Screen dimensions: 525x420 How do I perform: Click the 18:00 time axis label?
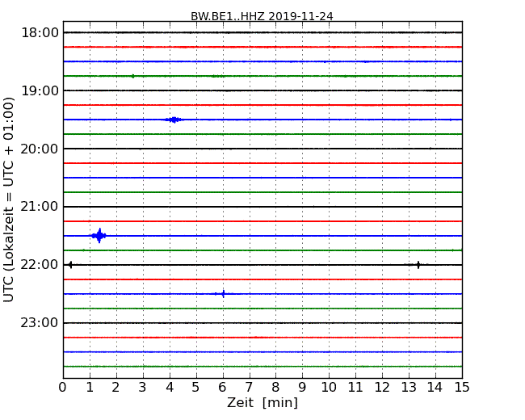pyautogui.click(x=40, y=33)
